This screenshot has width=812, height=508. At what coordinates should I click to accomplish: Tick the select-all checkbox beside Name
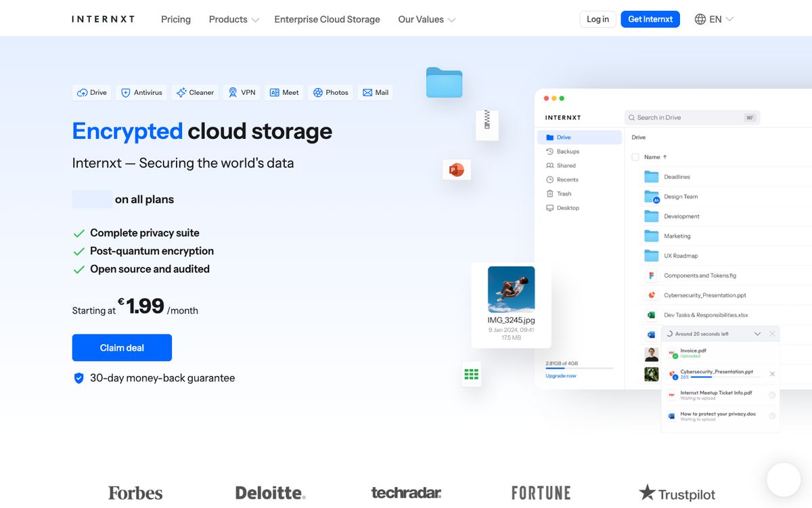pos(635,157)
